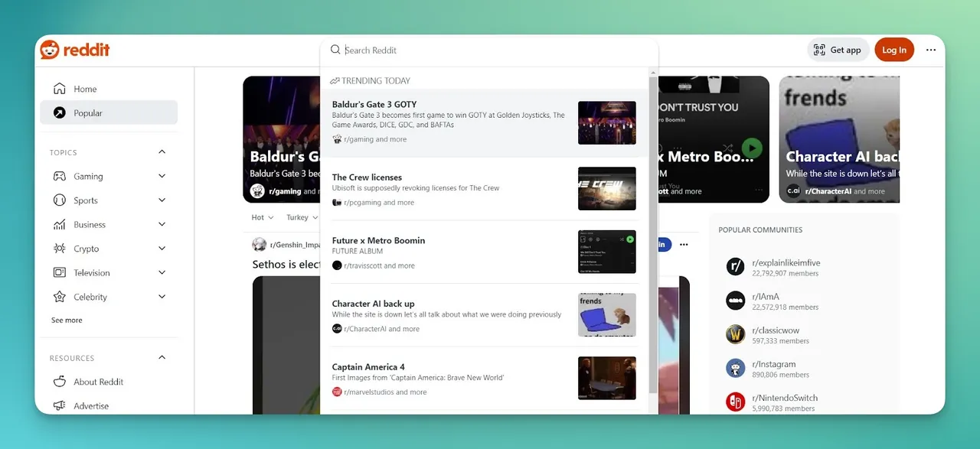Viewport: 980px width, 449px height.
Task: Click the Celebrity star icon
Action: coord(59,297)
